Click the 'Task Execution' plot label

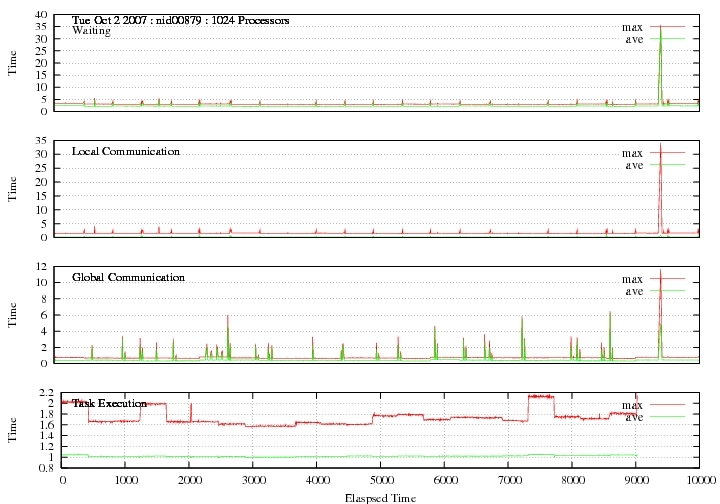point(109,403)
